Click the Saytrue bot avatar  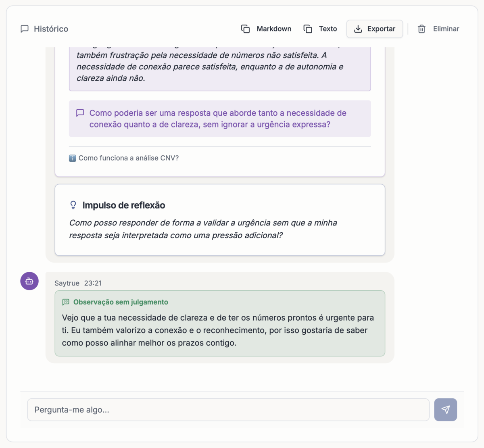(29, 281)
